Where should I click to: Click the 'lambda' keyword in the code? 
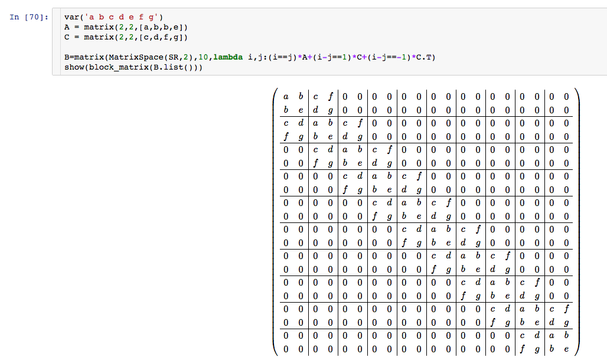pyautogui.click(x=228, y=57)
